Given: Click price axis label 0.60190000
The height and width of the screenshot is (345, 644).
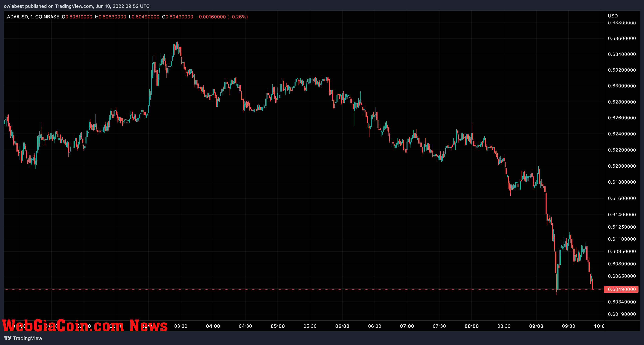Looking at the screenshot, I should pyautogui.click(x=622, y=314).
